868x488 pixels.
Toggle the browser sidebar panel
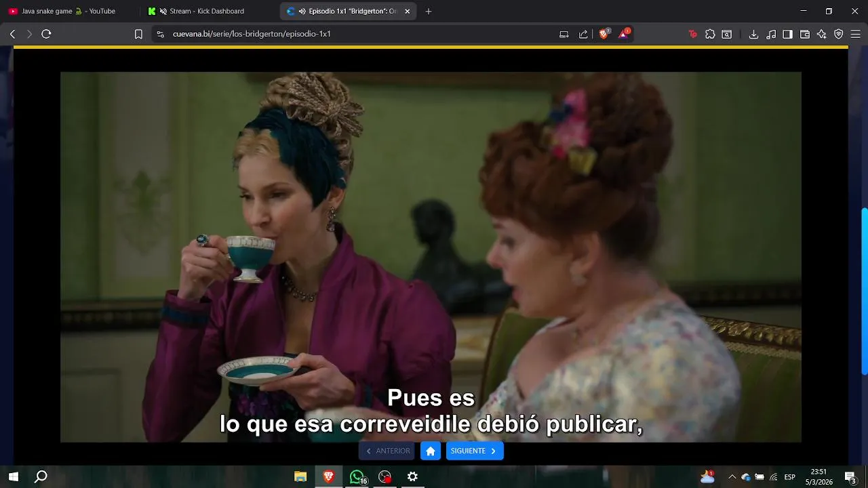[787, 34]
